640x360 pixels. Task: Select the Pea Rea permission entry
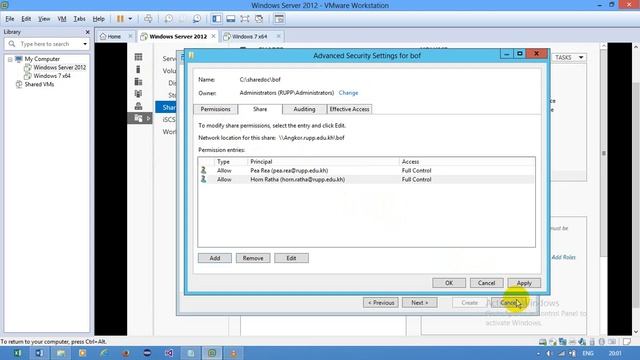click(367, 171)
